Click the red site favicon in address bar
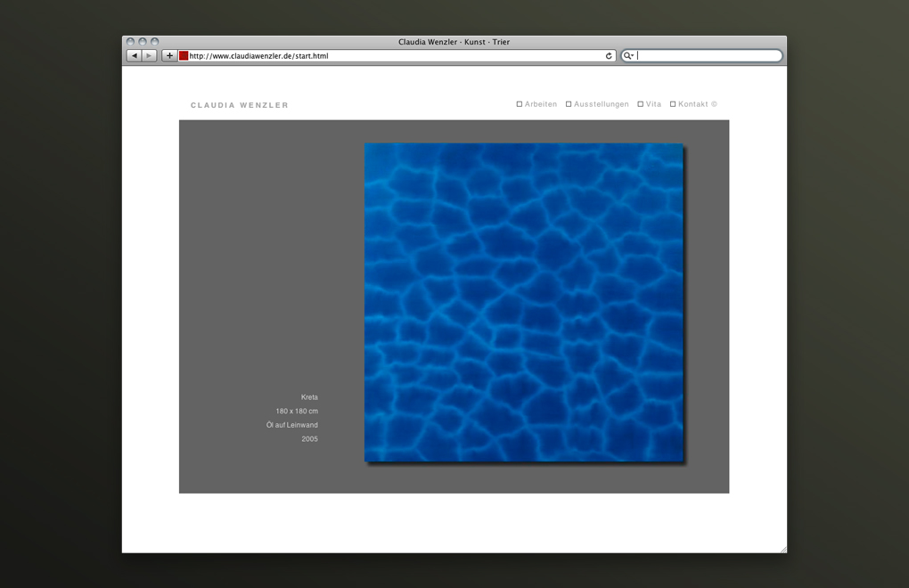Image resolution: width=909 pixels, height=588 pixels. [184, 56]
